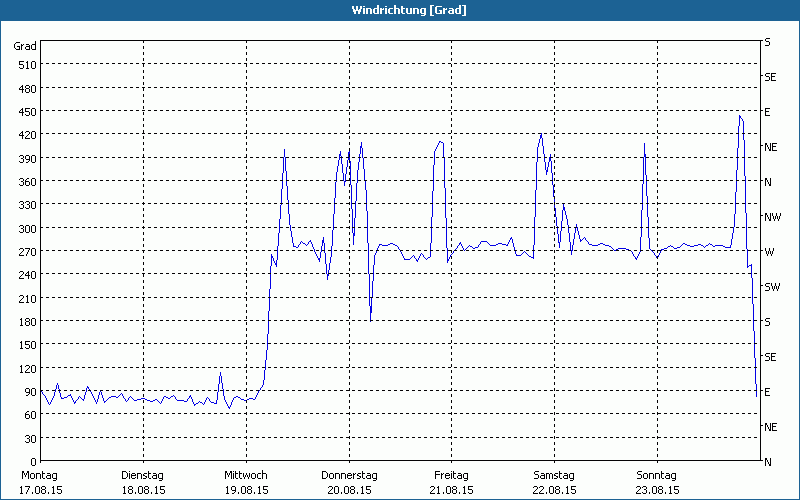This screenshot has height=500, width=800.
Task: Click the SW compass label on the right axis
Action: (x=771, y=287)
